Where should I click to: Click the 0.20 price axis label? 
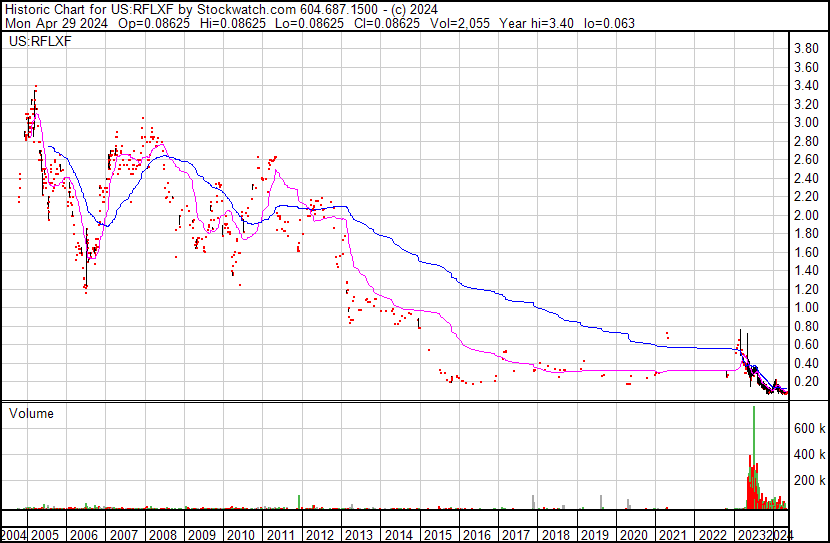coord(806,382)
